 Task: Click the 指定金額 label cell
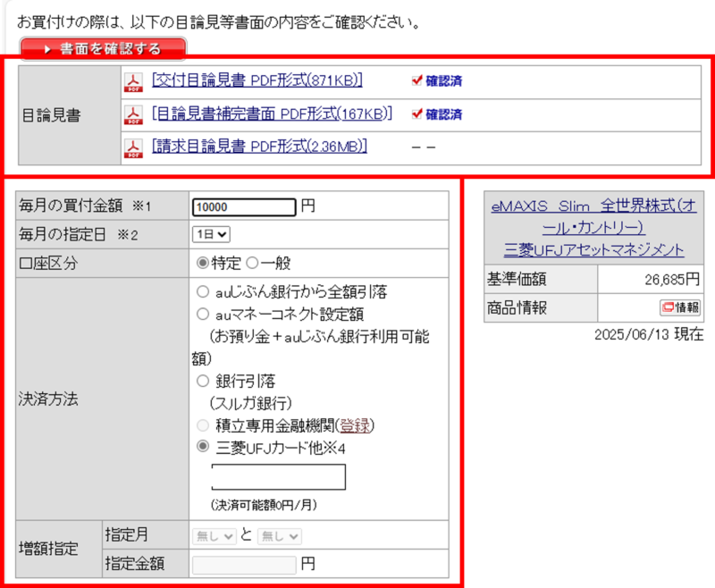[146, 564]
